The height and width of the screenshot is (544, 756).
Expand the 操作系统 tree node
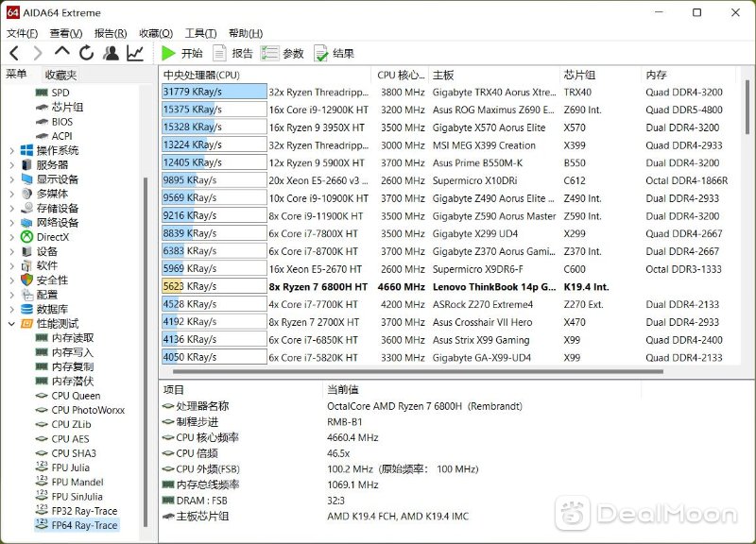[11, 151]
